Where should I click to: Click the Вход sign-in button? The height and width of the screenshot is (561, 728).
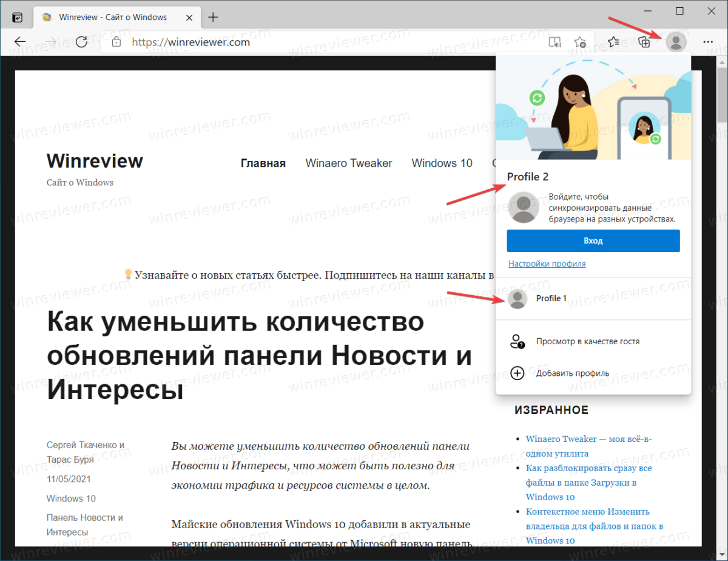[593, 240]
